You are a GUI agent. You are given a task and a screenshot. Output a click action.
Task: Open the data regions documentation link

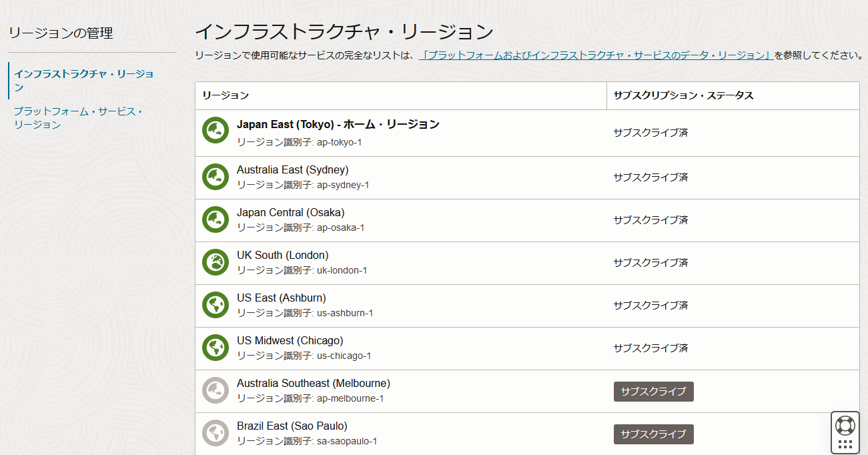click(x=596, y=55)
